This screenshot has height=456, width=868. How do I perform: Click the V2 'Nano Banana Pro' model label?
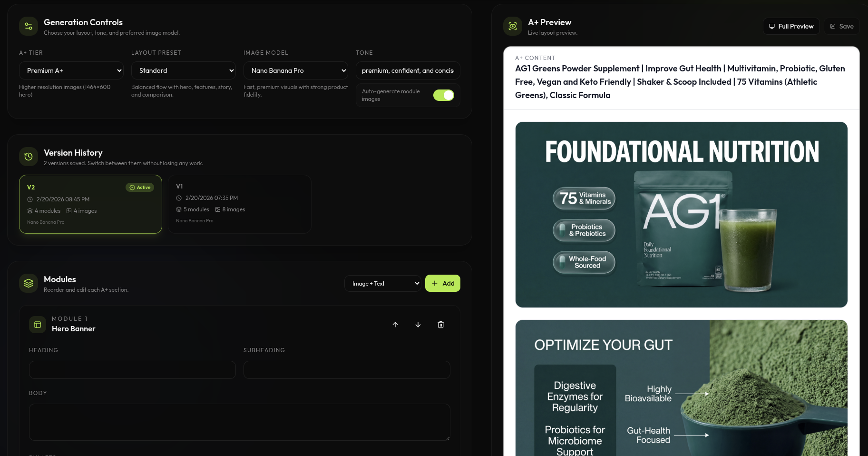(46, 222)
